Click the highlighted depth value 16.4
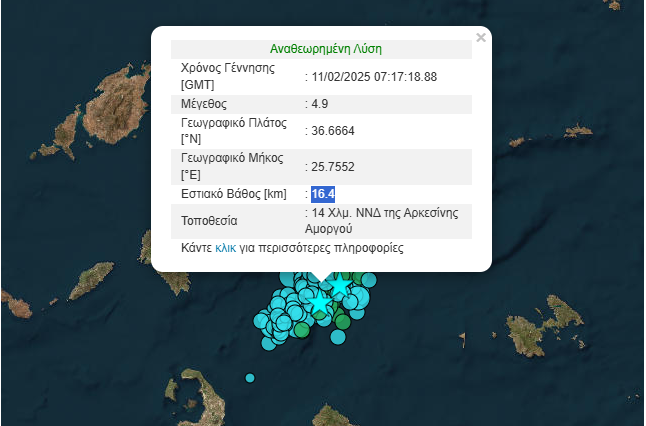 [x=323, y=194]
